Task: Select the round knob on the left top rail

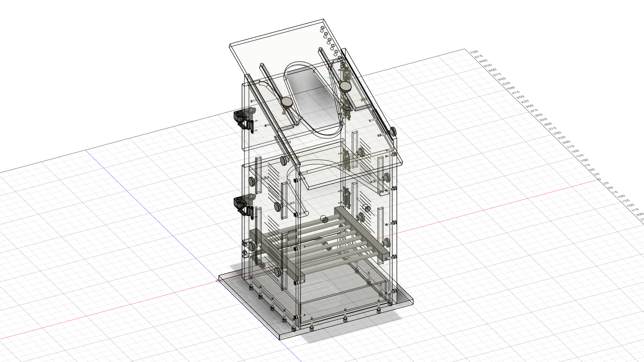Action: pos(287,102)
